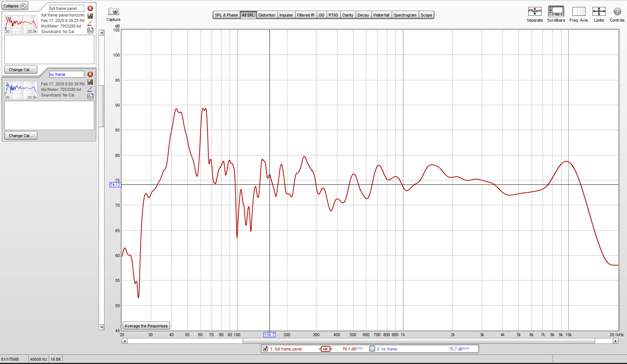Select the no frame measurement thumbnail
Image resolution: width=627 pixels, height=364 pixels.
coord(21,90)
